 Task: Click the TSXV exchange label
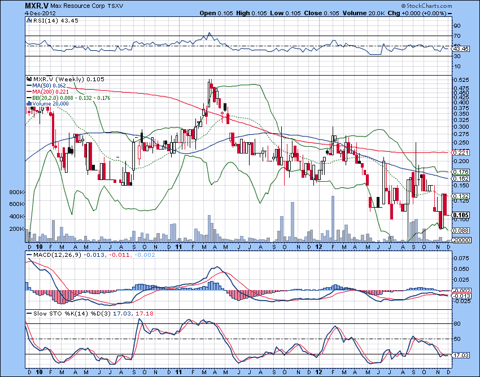(116, 6)
